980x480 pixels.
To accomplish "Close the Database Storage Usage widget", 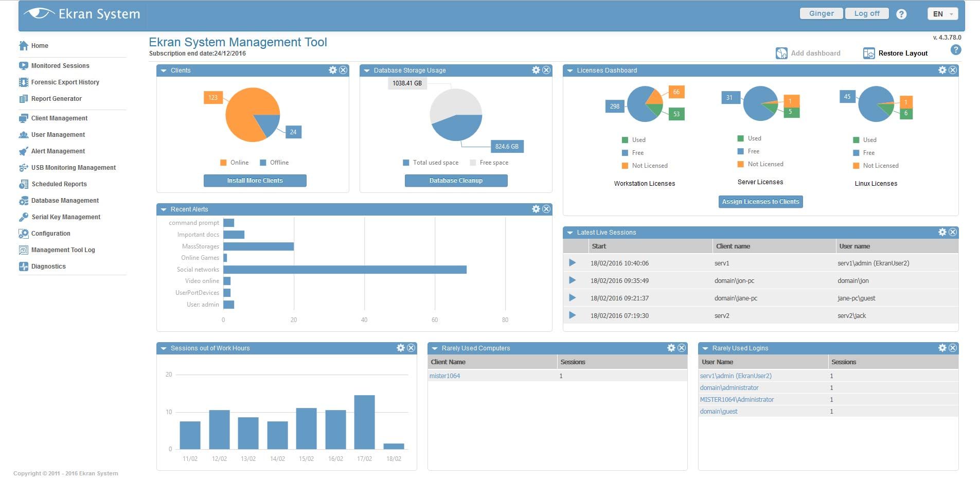I will click(546, 70).
